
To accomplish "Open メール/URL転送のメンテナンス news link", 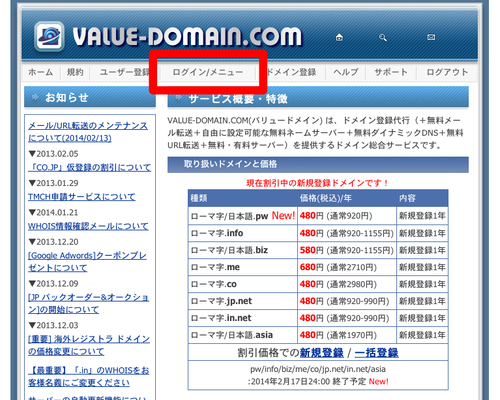I will point(88,132).
